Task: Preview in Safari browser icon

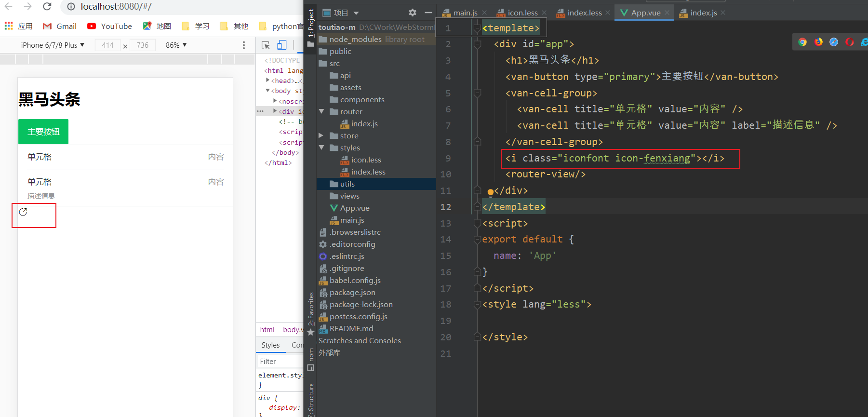Action: (834, 42)
